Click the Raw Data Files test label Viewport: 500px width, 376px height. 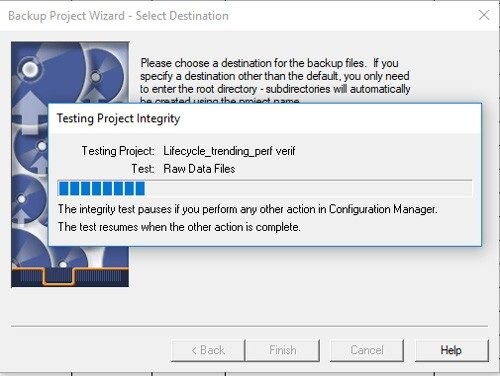tap(199, 169)
